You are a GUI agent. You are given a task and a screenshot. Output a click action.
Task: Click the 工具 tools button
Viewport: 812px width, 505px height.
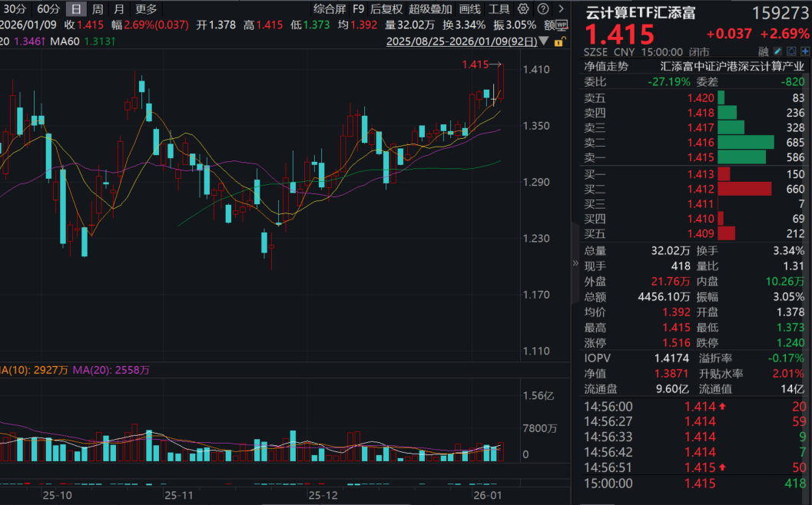[x=499, y=10]
